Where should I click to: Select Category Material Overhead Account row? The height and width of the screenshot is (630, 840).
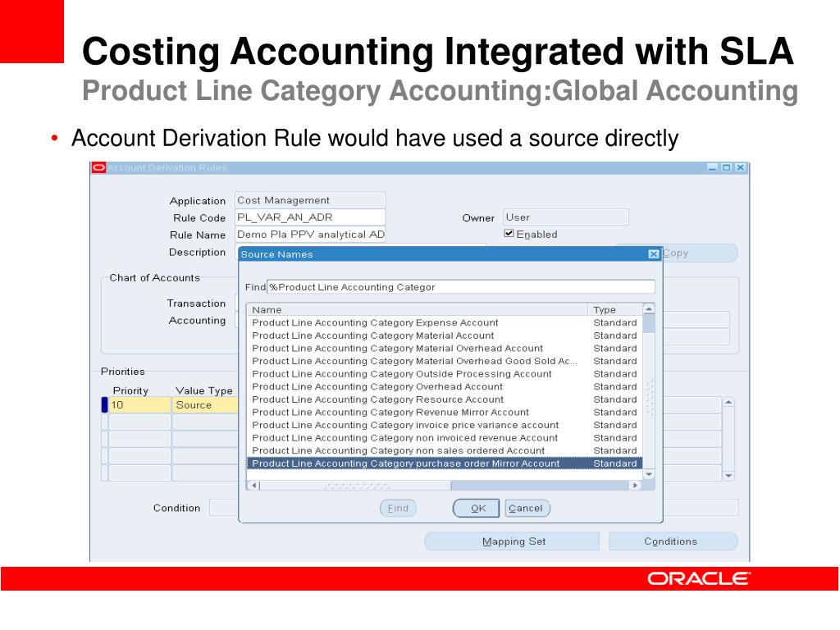tap(444, 348)
